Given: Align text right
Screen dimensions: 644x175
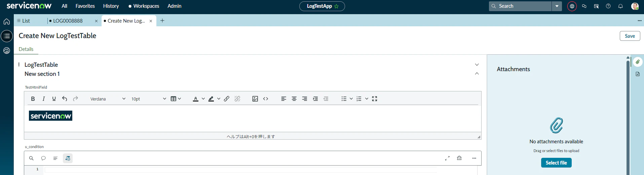Looking at the screenshot, I should [305, 99].
